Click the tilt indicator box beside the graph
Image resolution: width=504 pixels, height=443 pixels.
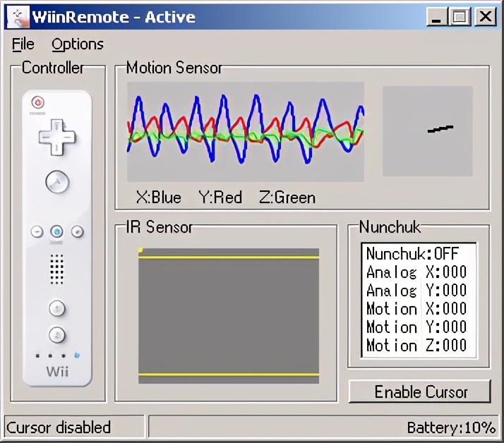pyautogui.click(x=428, y=131)
